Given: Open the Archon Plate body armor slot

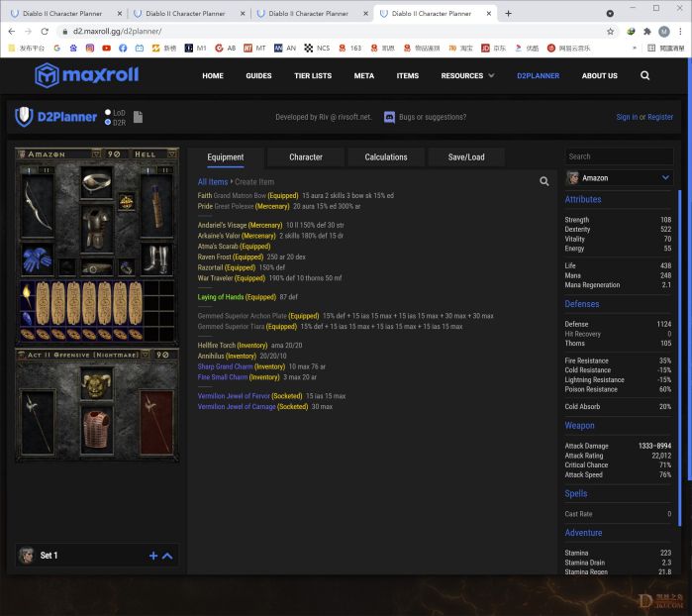Looking at the screenshot, I should (97, 229).
